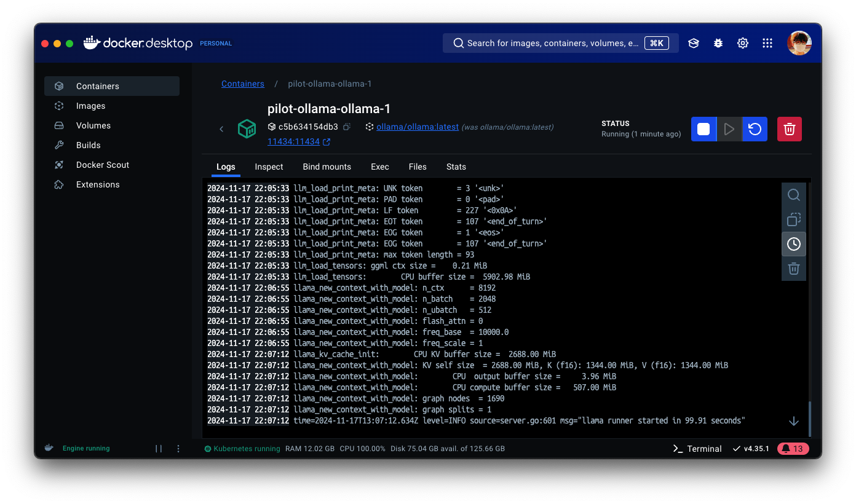Open the Containers sidebar section

[112, 86]
